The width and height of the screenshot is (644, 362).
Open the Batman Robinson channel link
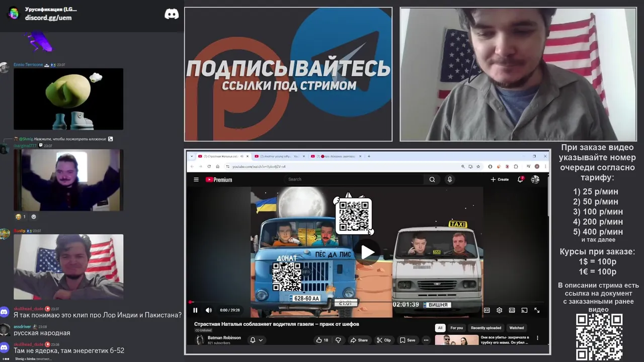point(224,338)
